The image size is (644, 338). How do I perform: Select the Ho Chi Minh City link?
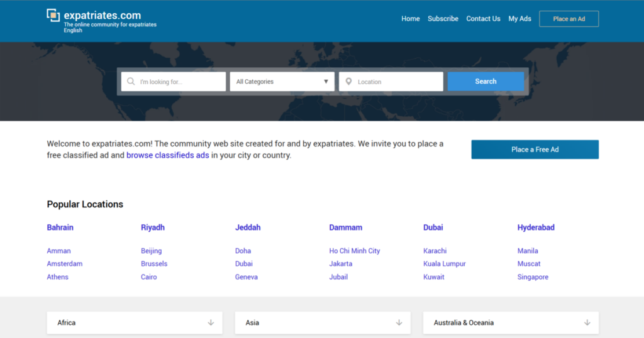coord(355,251)
